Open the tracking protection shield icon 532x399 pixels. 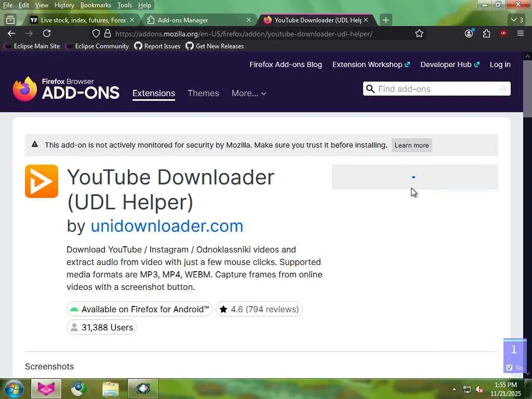tap(96, 34)
